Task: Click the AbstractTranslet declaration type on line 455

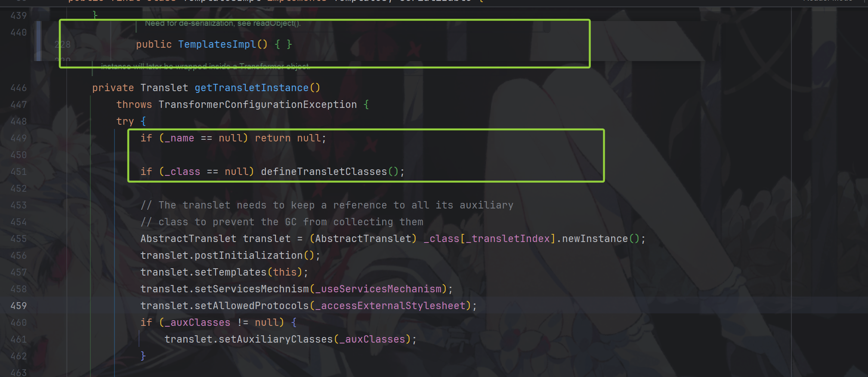Action: coord(188,239)
